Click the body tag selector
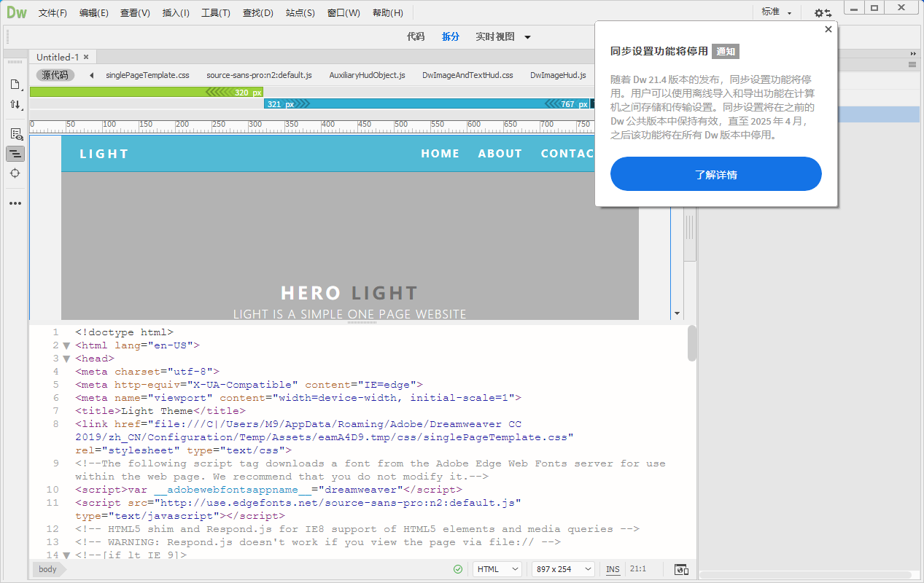The width and height of the screenshot is (924, 583). pyautogui.click(x=48, y=569)
